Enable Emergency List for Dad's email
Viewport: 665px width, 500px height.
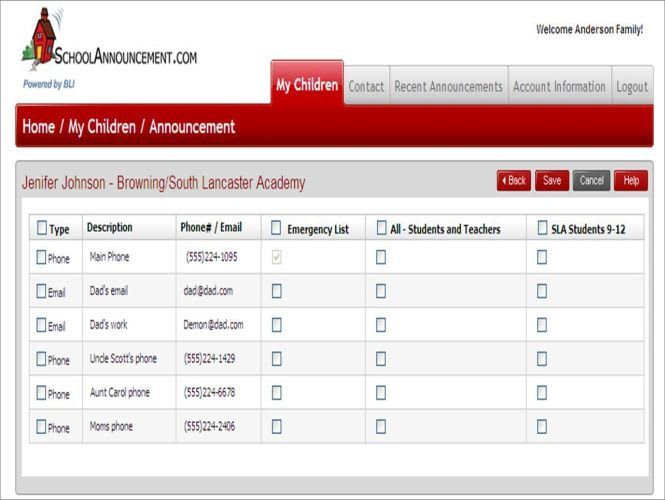277,291
